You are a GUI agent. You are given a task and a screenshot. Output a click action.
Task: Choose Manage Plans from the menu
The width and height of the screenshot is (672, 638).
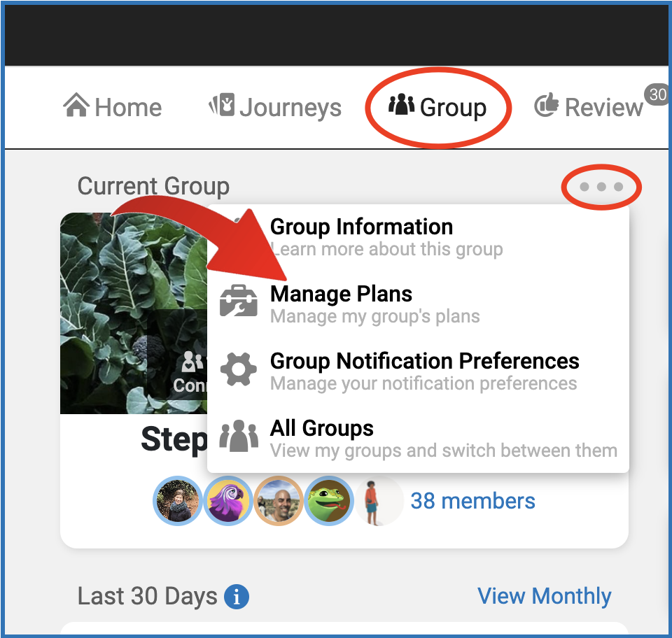(x=342, y=295)
